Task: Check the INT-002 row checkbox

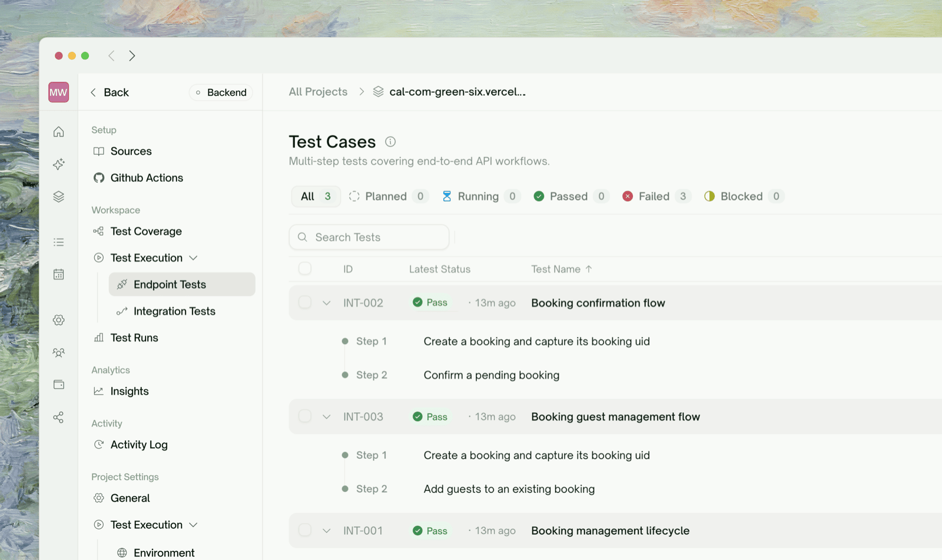Action: click(x=304, y=302)
